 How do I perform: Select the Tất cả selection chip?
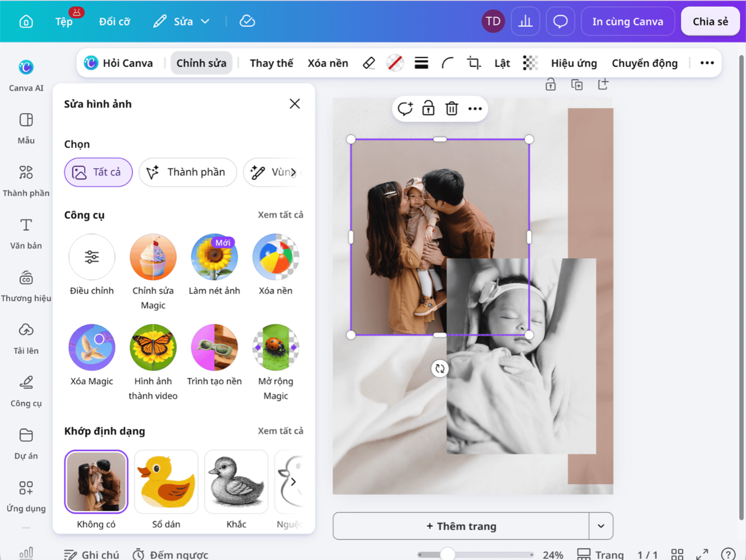(x=98, y=172)
